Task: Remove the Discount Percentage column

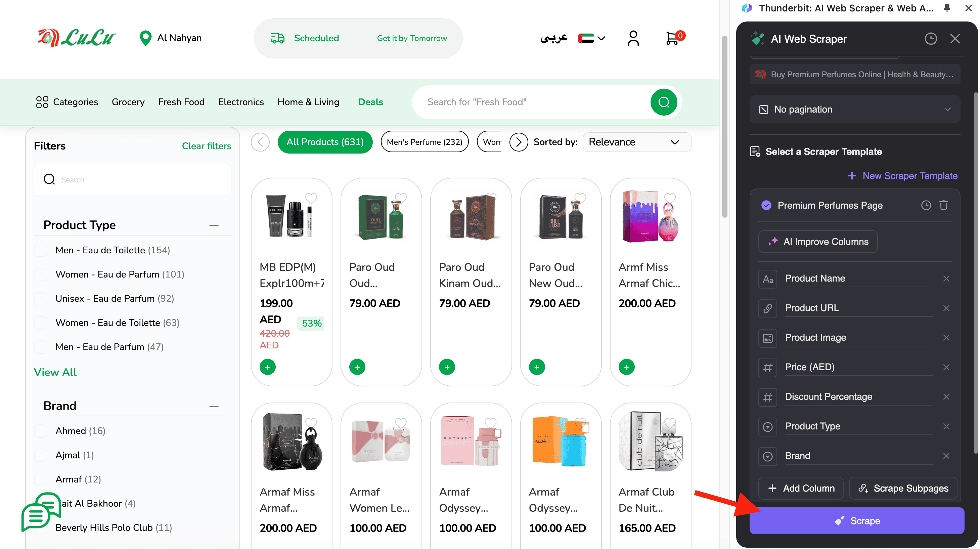Action: click(x=946, y=397)
